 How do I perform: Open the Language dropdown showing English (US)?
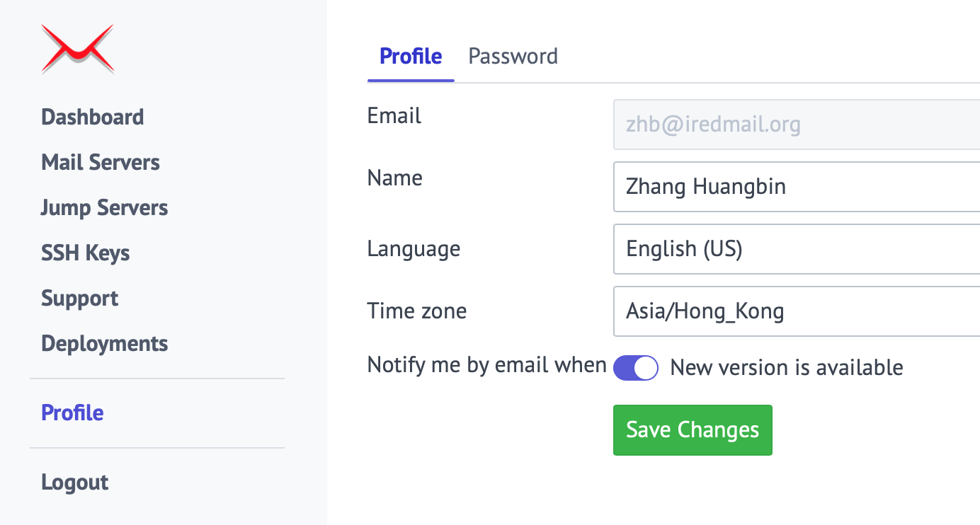pyautogui.click(x=797, y=249)
